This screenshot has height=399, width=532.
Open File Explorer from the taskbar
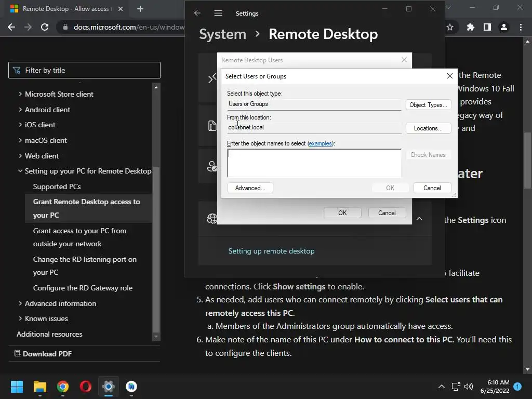pyautogui.click(x=39, y=387)
